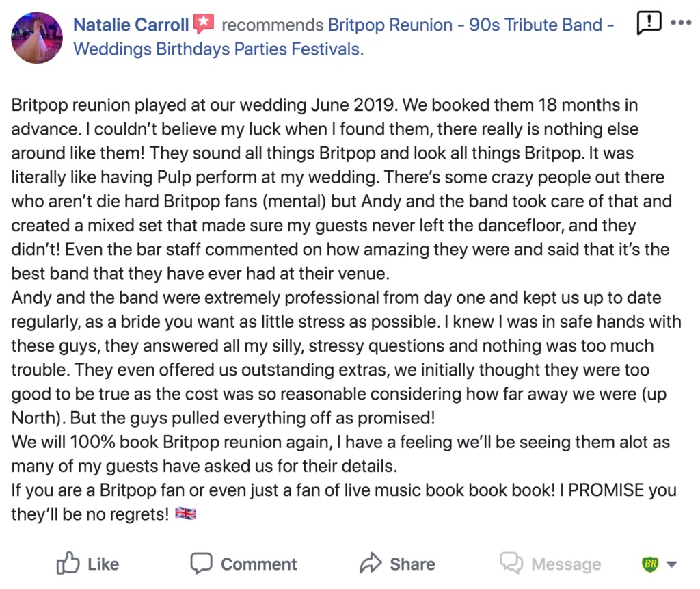The width and height of the screenshot is (700, 589).
Task: Click the Share arrow icon
Action: [371, 563]
